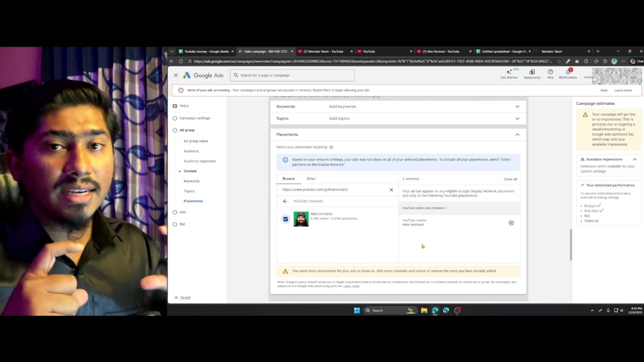
Task: Switch to the Enter tab
Action: (x=311, y=178)
